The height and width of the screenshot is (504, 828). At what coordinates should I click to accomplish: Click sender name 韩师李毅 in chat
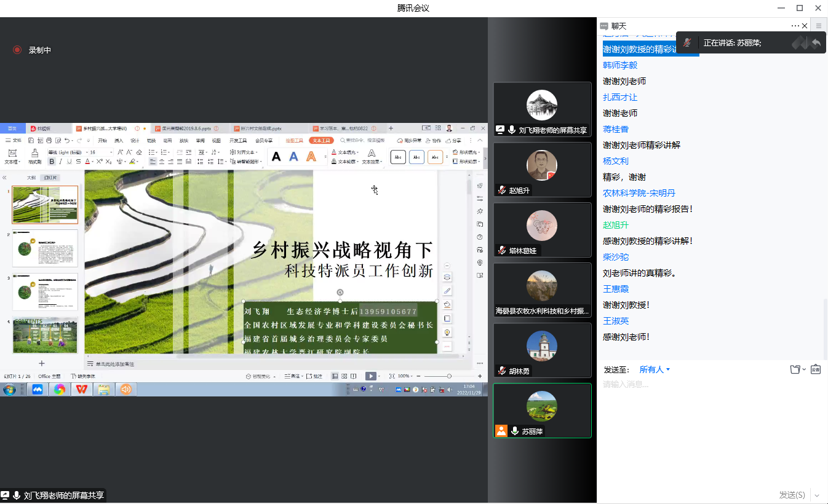pos(620,65)
